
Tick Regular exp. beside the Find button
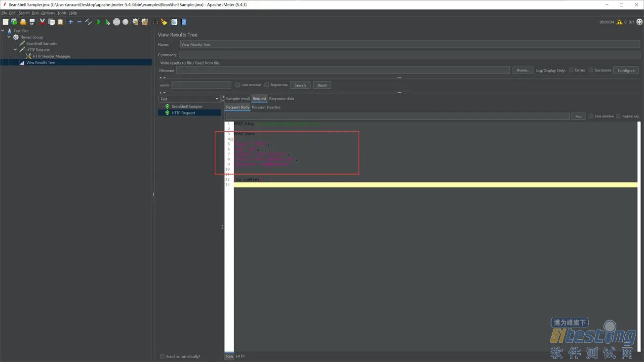618,116
